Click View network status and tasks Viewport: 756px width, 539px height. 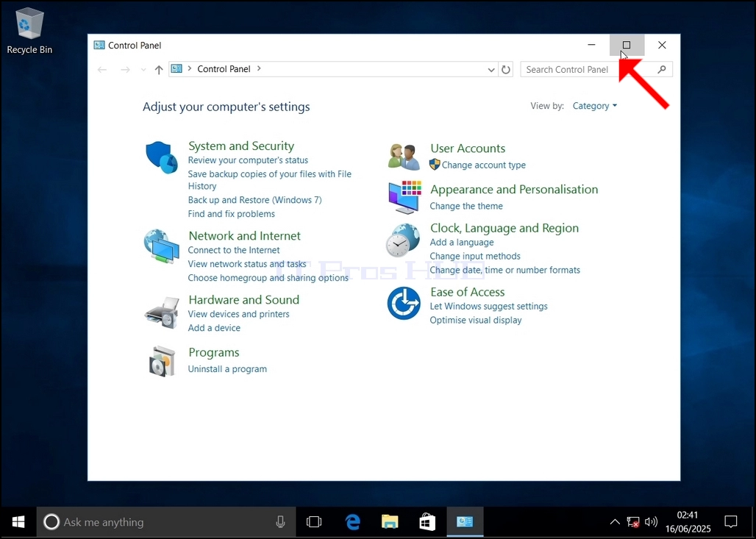tap(247, 264)
